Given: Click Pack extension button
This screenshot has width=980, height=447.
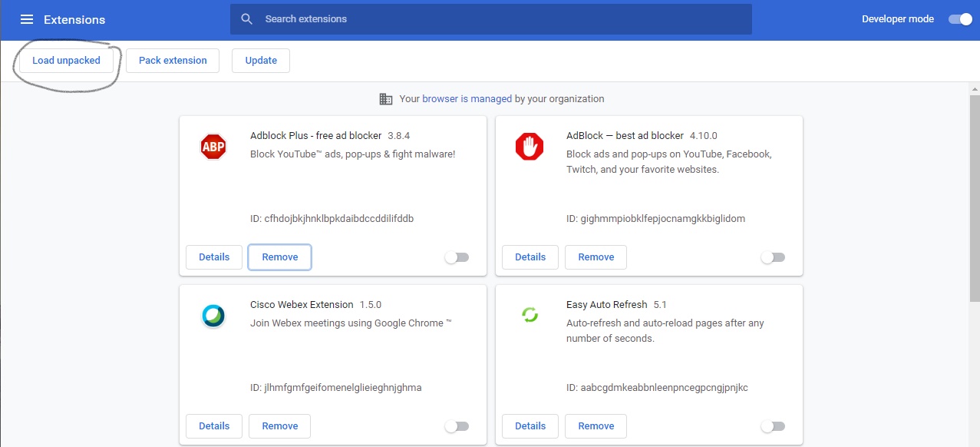Looking at the screenshot, I should pyautogui.click(x=173, y=61).
